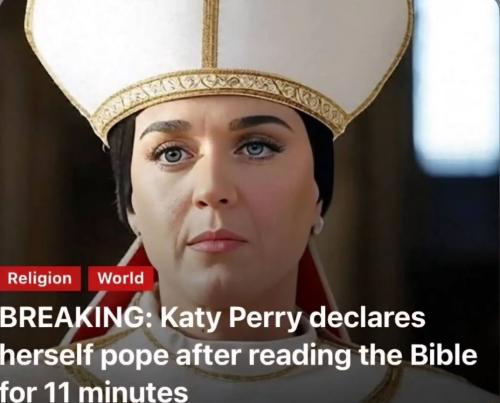The width and height of the screenshot is (500, 403).
Task: Open the Religion category tag
Action: click(40, 278)
